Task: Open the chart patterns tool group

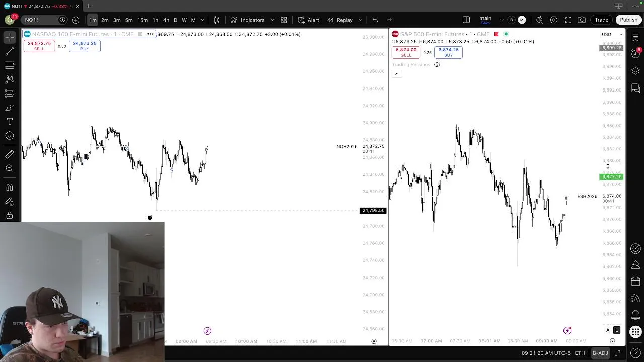Action: pos(9,79)
